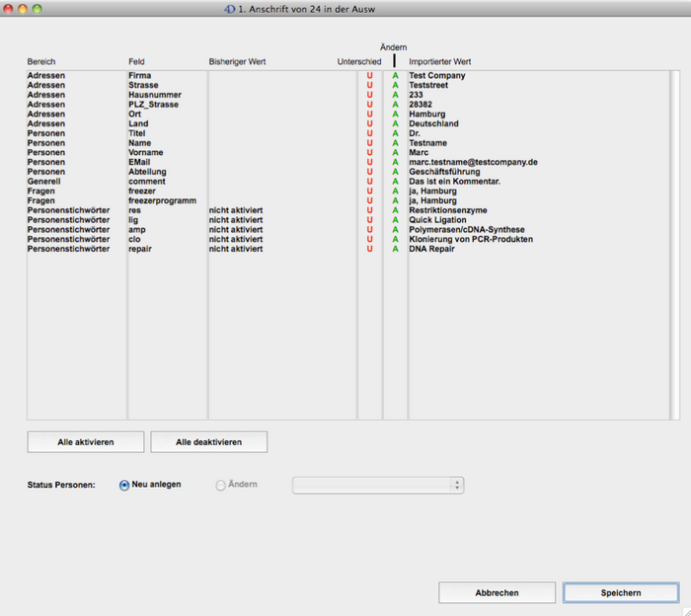Click the 'Importierter Wert' column header
Image resolution: width=691 pixels, height=616 pixels.
point(439,61)
